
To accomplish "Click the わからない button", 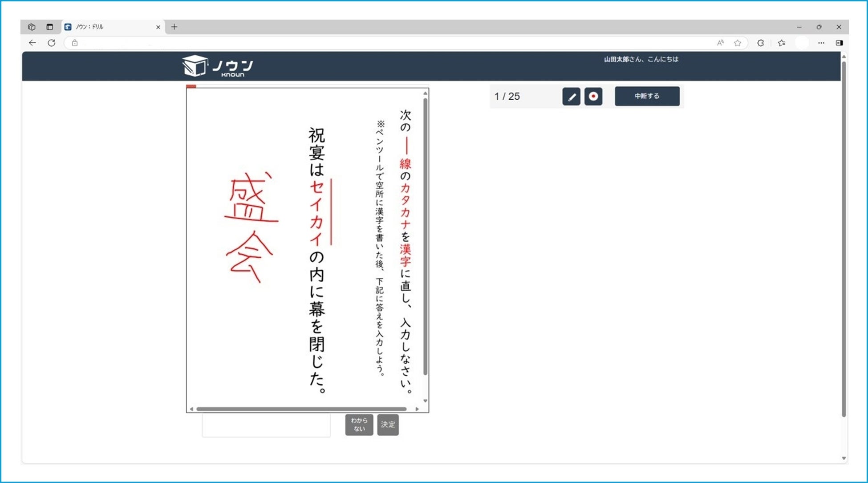I will tap(359, 425).
